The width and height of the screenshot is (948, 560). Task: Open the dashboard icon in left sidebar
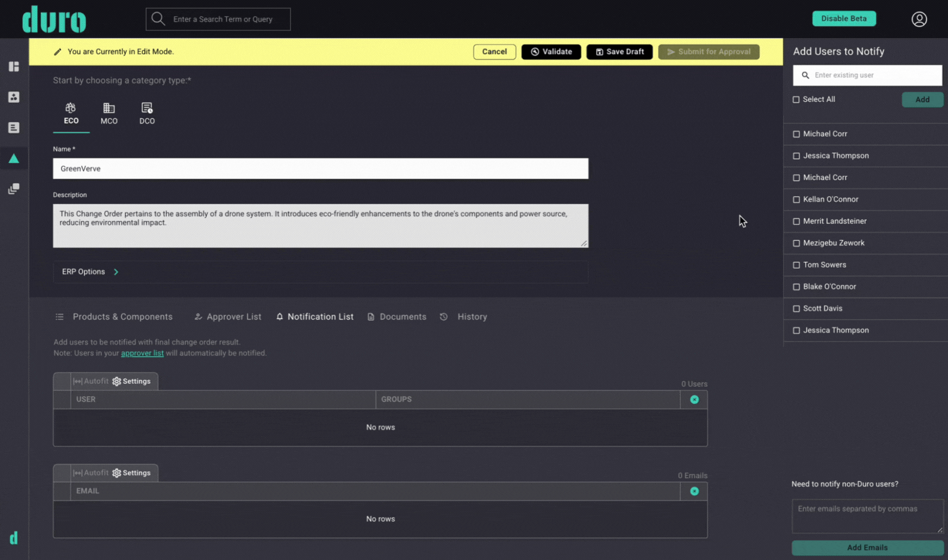(14, 66)
